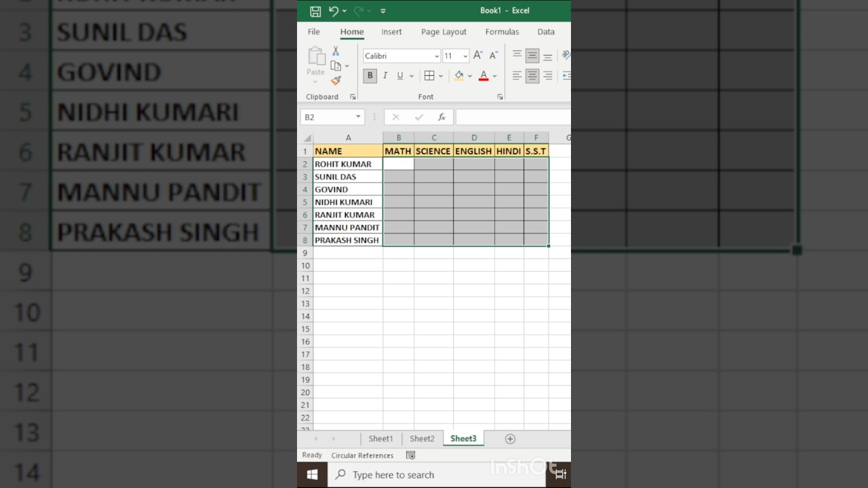Toggle Middle Align vertical alignment
868x488 pixels.
(532, 56)
